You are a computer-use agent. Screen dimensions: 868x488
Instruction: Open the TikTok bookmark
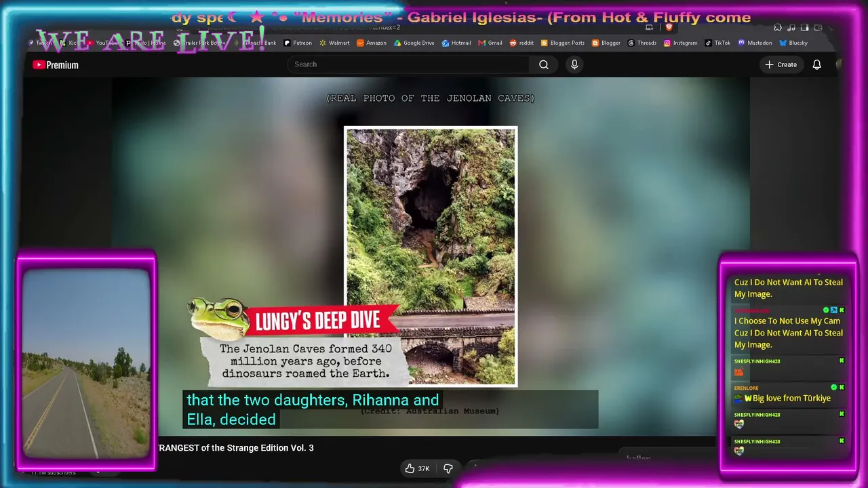pos(717,43)
